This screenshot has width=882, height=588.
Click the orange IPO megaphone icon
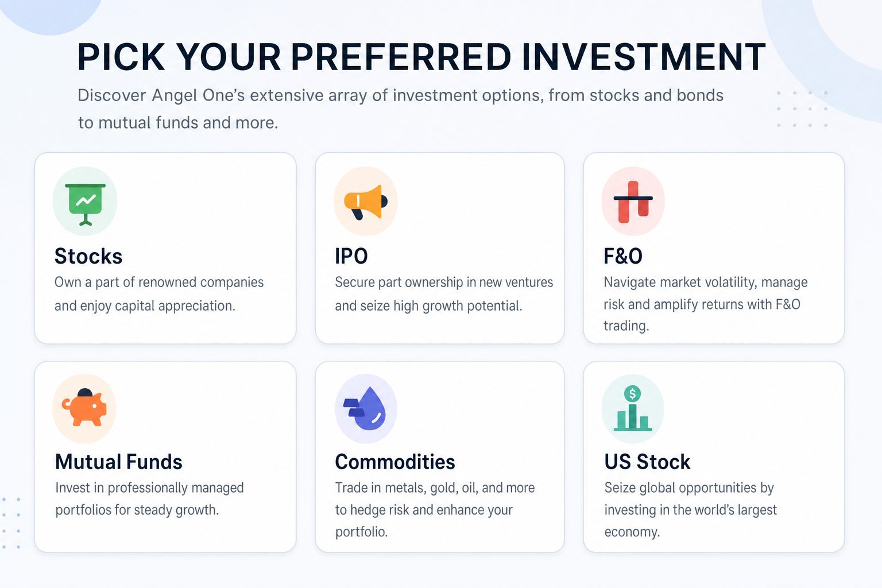pyautogui.click(x=366, y=202)
